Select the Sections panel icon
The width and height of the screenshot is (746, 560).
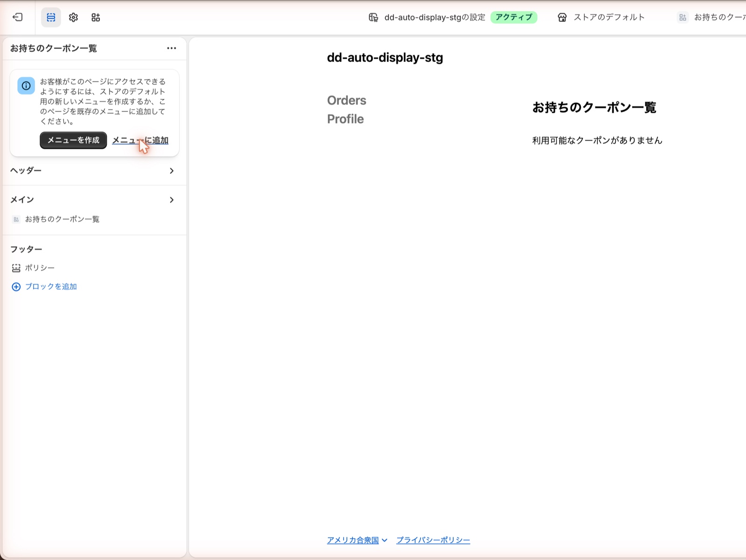tap(51, 17)
